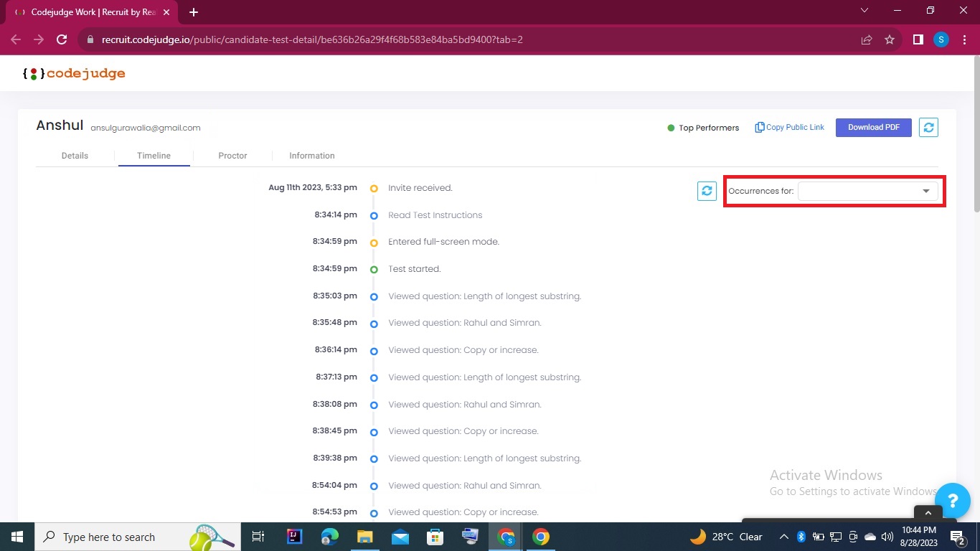Viewport: 980px width, 551px height.
Task: Click the Download PDF button
Action: click(873, 127)
